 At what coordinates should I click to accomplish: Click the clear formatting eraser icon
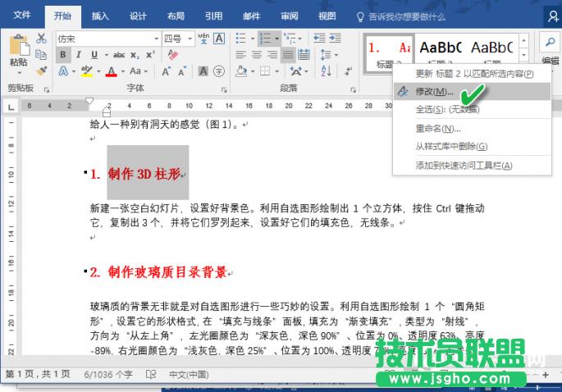(x=172, y=55)
